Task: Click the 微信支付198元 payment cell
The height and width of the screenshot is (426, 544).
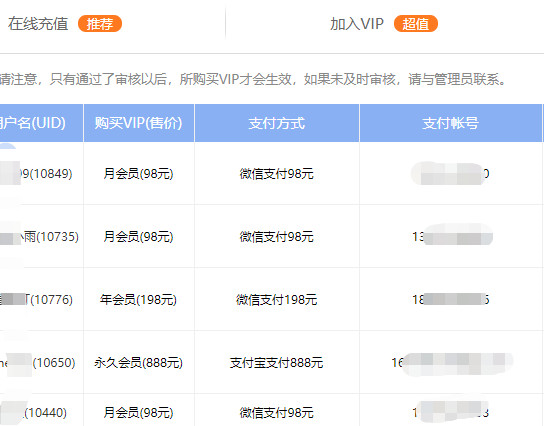Action: point(277,299)
